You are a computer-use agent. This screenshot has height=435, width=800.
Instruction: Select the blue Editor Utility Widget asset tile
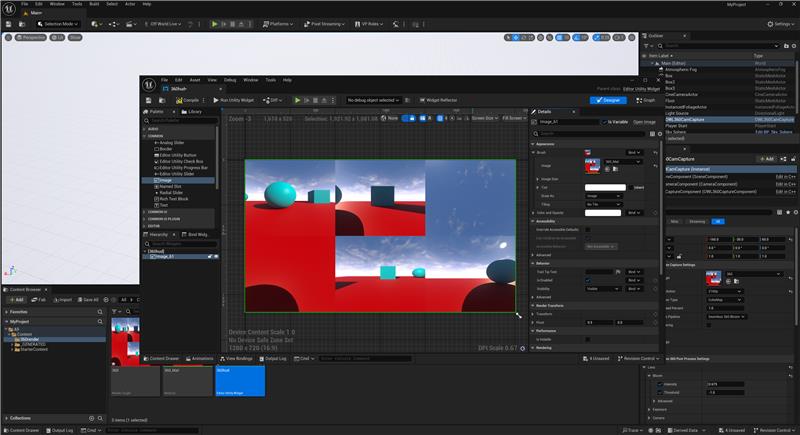pyautogui.click(x=240, y=381)
